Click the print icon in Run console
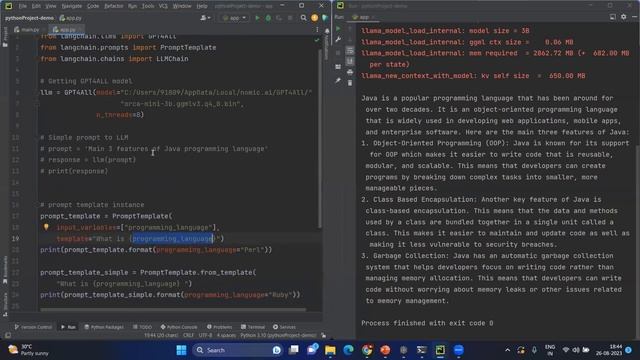 pos(350,72)
